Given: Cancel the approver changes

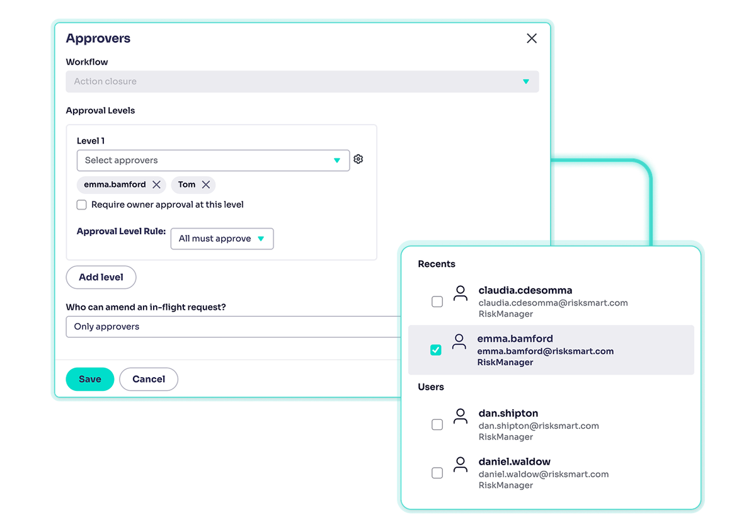Looking at the screenshot, I should (x=148, y=379).
